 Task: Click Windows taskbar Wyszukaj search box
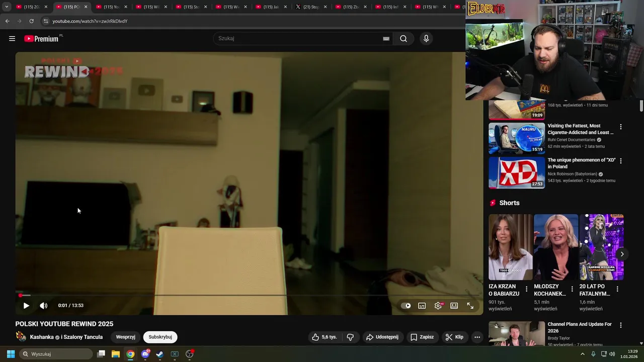(x=56, y=354)
